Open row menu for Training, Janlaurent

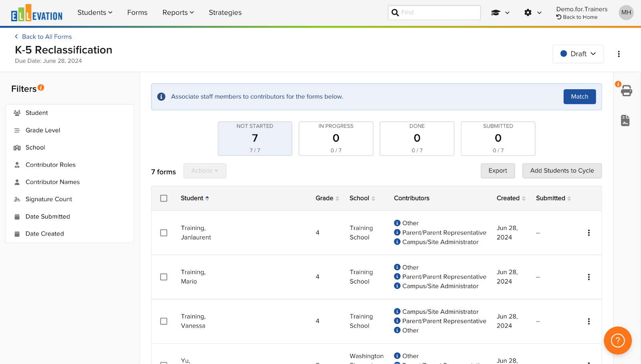(x=589, y=233)
